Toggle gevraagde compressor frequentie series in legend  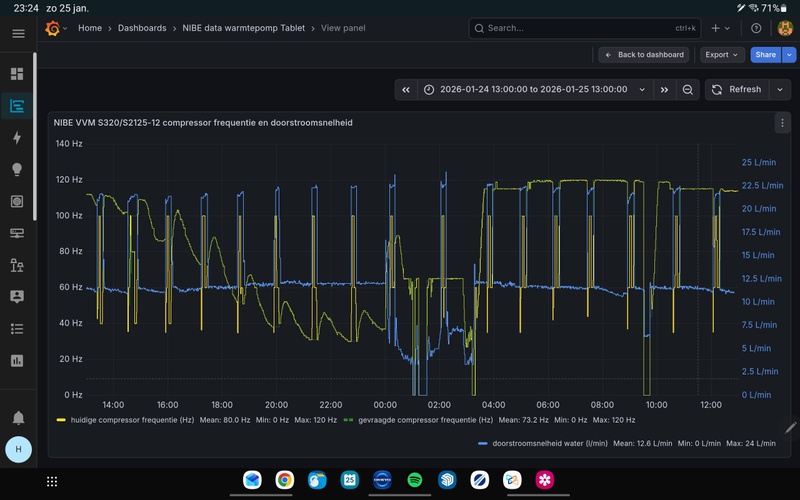coord(426,420)
